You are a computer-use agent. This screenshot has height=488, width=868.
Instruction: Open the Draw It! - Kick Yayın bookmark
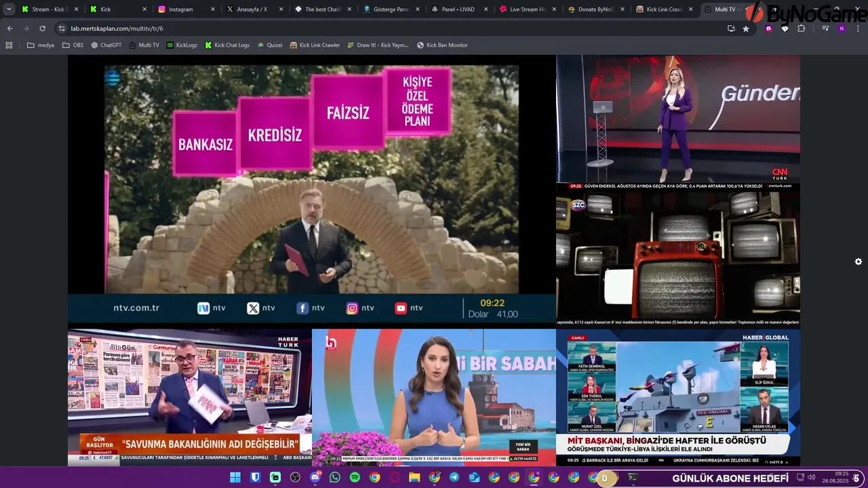[x=378, y=45]
